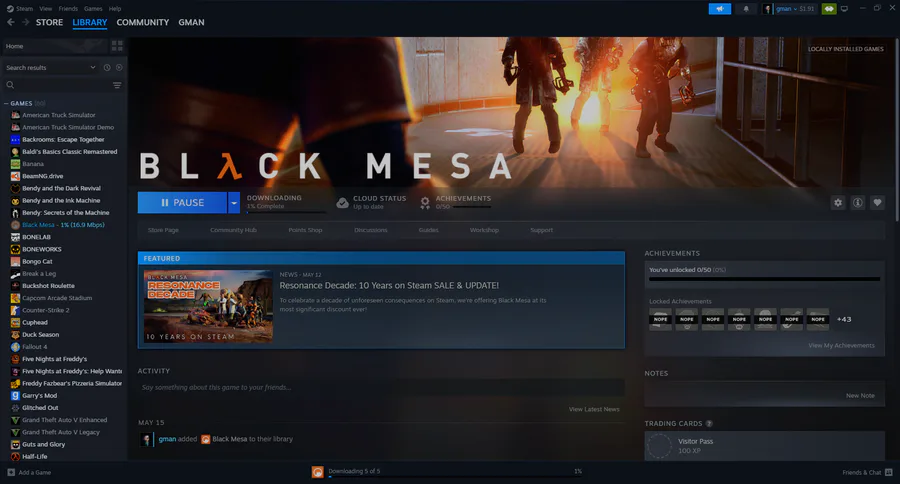Viewport: 900px width, 484px height.
Task: Open the Friends menu
Action: (68, 9)
